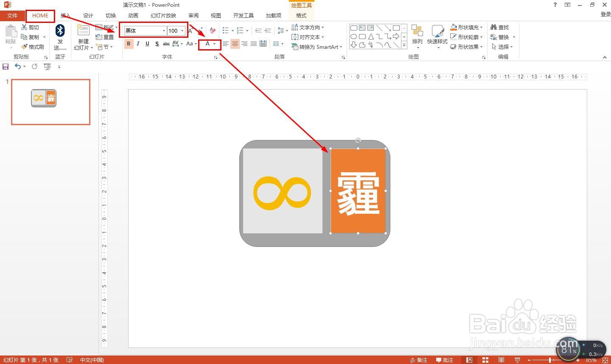Switch to slide sorter view in status bar
Image resolution: width=611 pixels, height=364 pixels.
pyautogui.click(x=485, y=360)
